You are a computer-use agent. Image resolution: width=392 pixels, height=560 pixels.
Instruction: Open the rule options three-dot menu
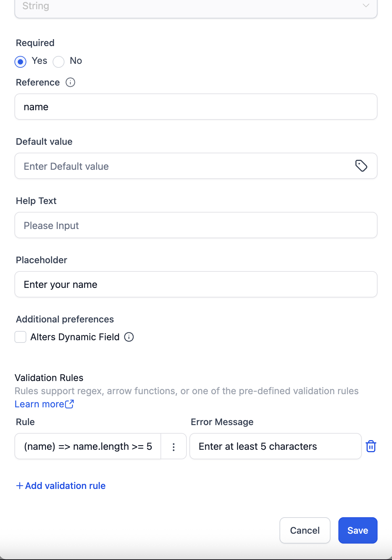pos(174,446)
